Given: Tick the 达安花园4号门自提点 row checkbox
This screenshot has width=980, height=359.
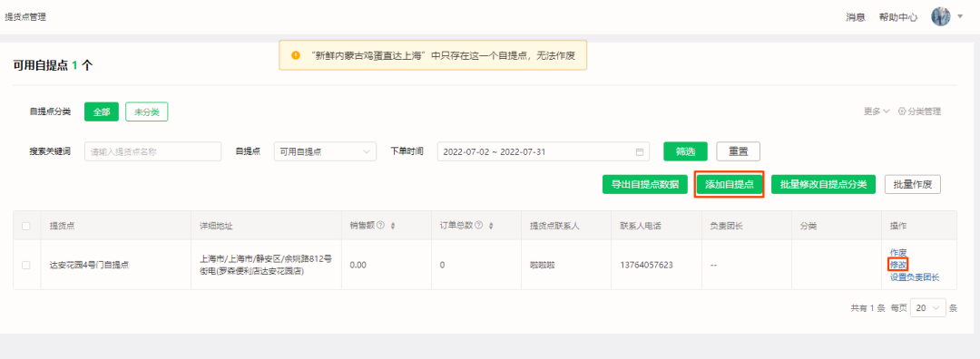Looking at the screenshot, I should pos(26,265).
